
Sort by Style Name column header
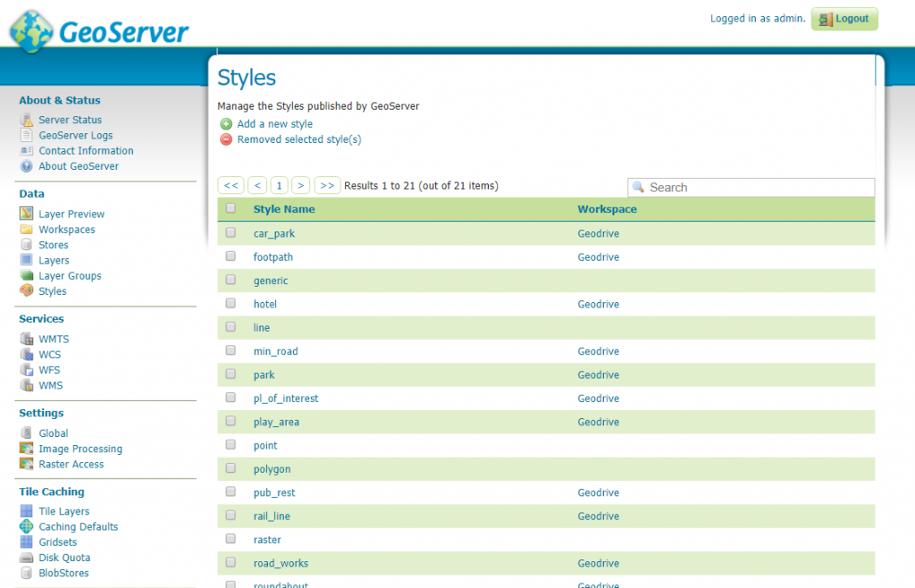tap(284, 209)
